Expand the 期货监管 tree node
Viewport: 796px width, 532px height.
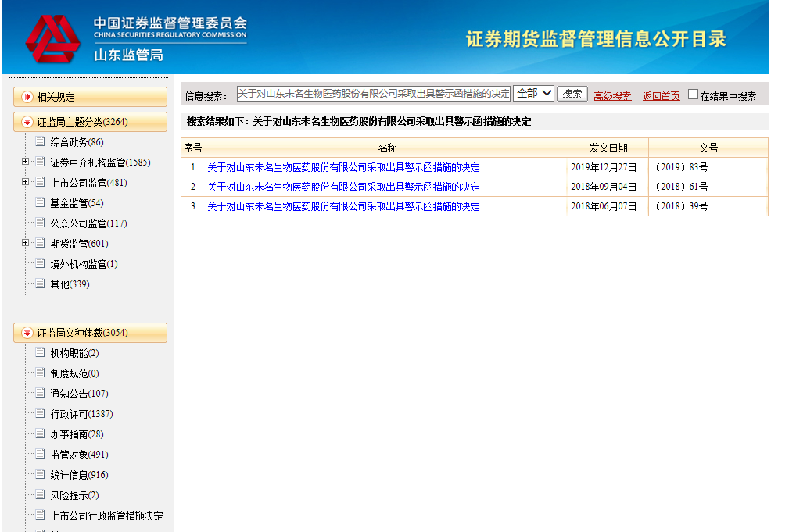tap(25, 243)
